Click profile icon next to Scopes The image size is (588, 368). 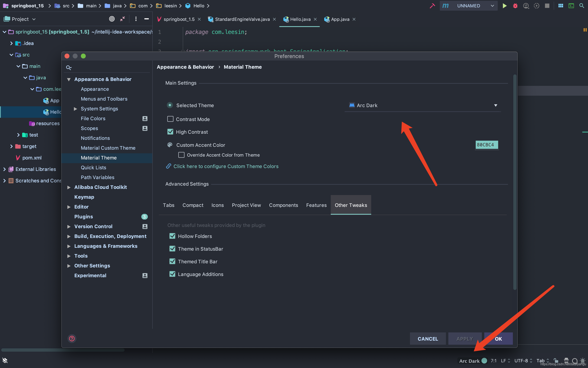145,128
